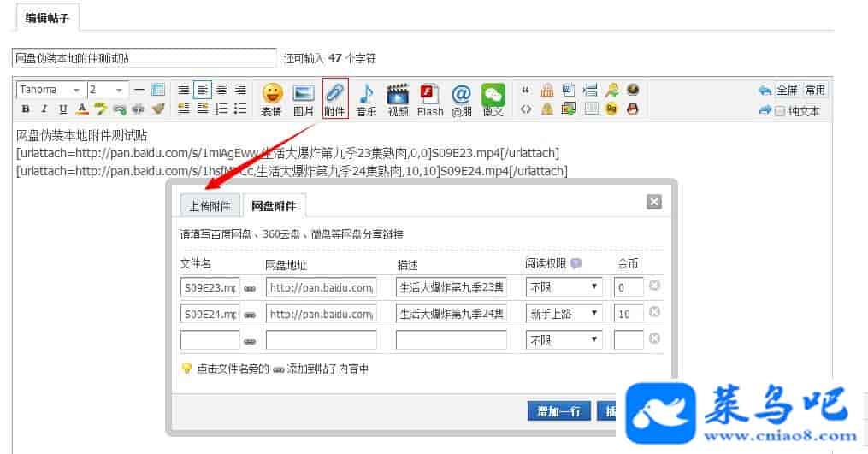This screenshot has width=868, height=454.
Task: Open the 编辑帖子 edit post tab
Action: [47, 18]
